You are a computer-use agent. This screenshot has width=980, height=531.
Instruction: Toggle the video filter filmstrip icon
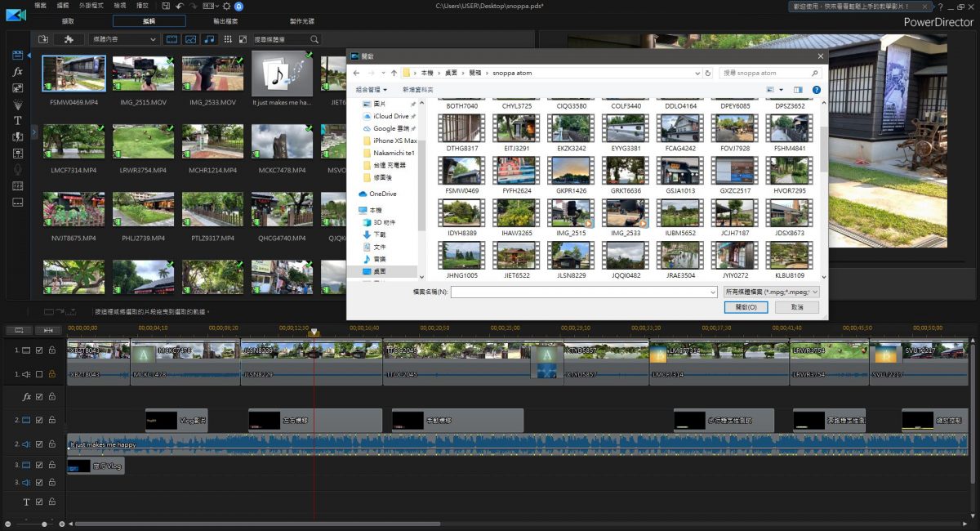(172, 39)
